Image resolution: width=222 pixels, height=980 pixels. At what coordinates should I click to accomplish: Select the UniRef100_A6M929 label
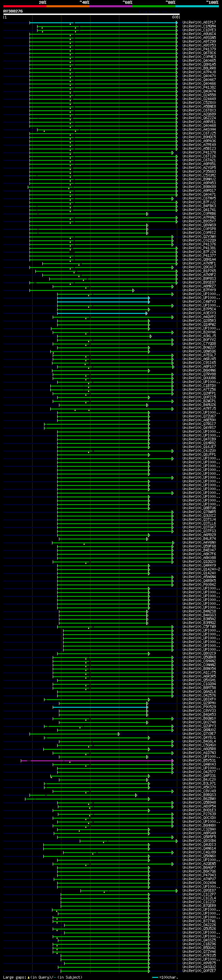199,535
